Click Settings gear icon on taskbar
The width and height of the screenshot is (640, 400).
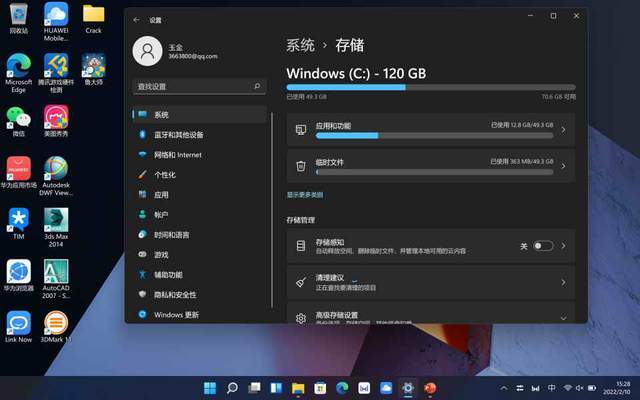coord(408,388)
